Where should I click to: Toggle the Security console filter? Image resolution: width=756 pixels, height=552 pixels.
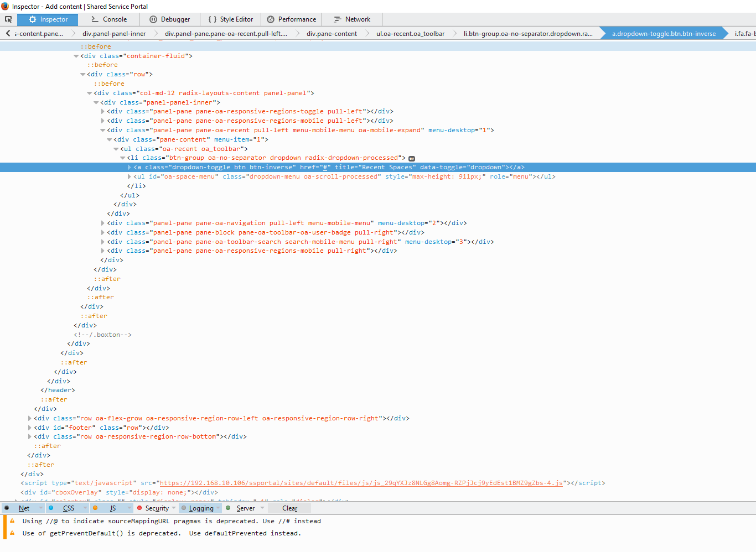[x=153, y=508]
